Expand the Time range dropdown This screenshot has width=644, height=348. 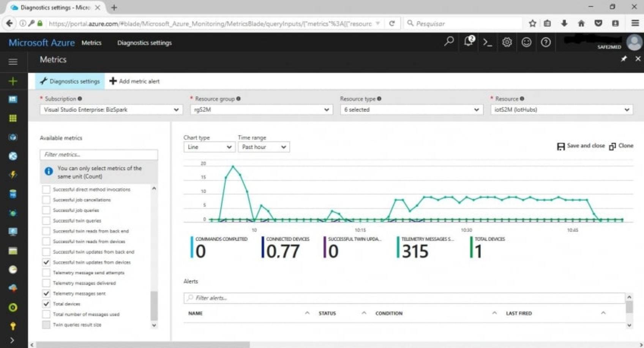pyautogui.click(x=264, y=147)
